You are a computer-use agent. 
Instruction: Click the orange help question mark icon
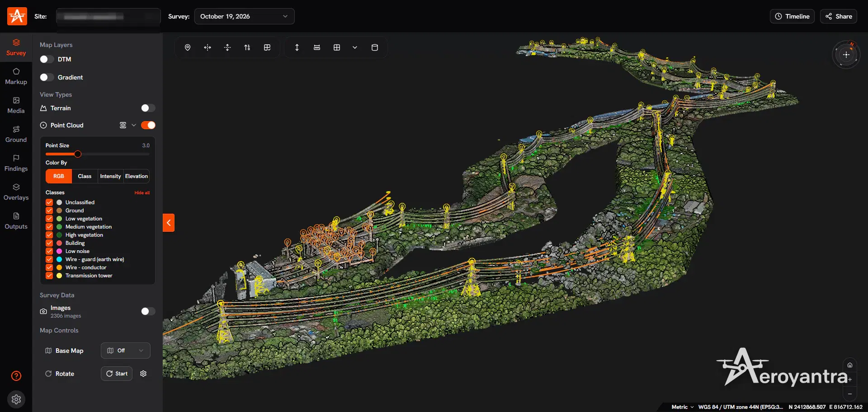tap(16, 376)
